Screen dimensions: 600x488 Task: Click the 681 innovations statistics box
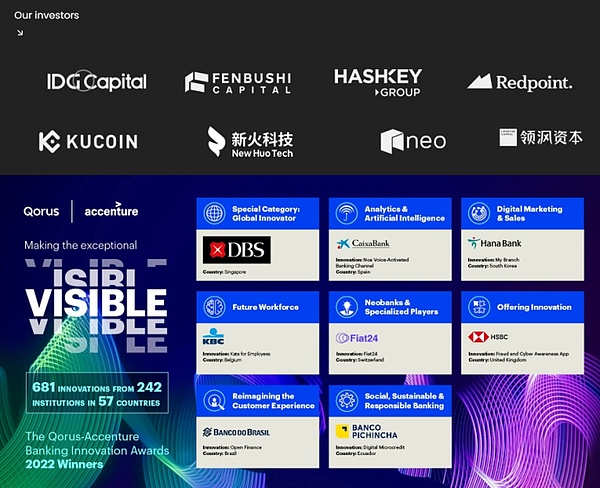point(98,396)
